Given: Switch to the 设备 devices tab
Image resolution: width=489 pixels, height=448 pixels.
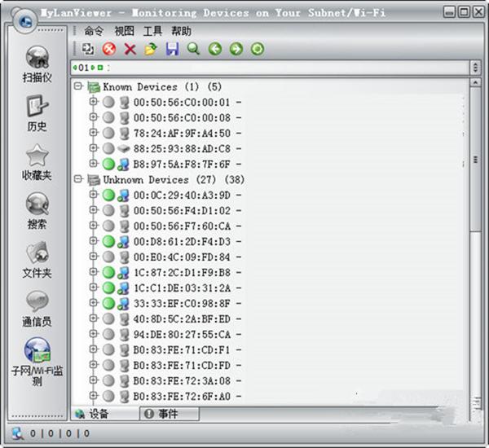Looking at the screenshot, I should coord(105,414).
